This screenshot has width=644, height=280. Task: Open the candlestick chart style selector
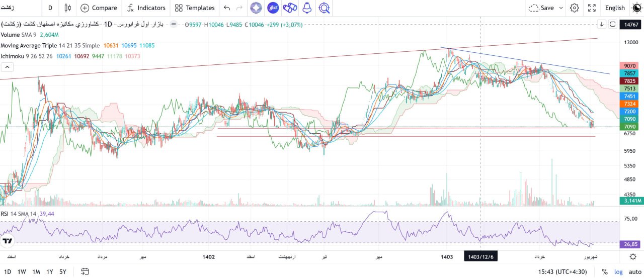67,8
